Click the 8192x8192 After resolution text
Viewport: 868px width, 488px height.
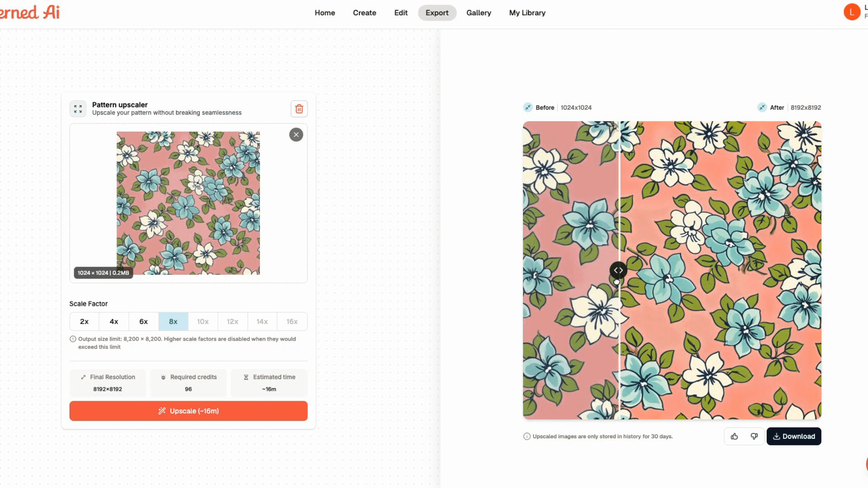click(806, 108)
